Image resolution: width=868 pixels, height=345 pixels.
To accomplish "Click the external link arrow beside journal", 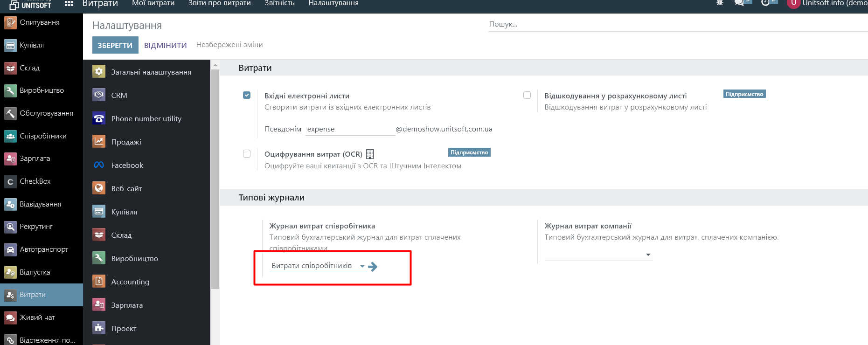I will point(373,267).
